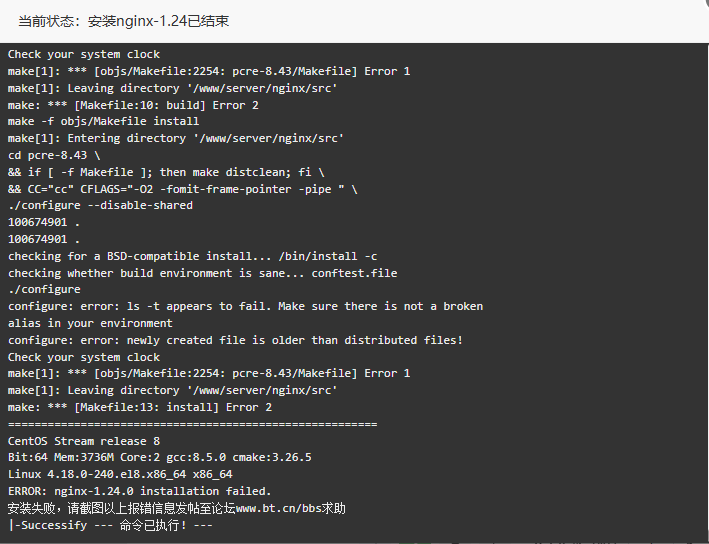The width and height of the screenshot is (709, 544).
Task: Click the 'ERROR: nginx-1.24.0 installation failed.' line
Action: coord(139,491)
